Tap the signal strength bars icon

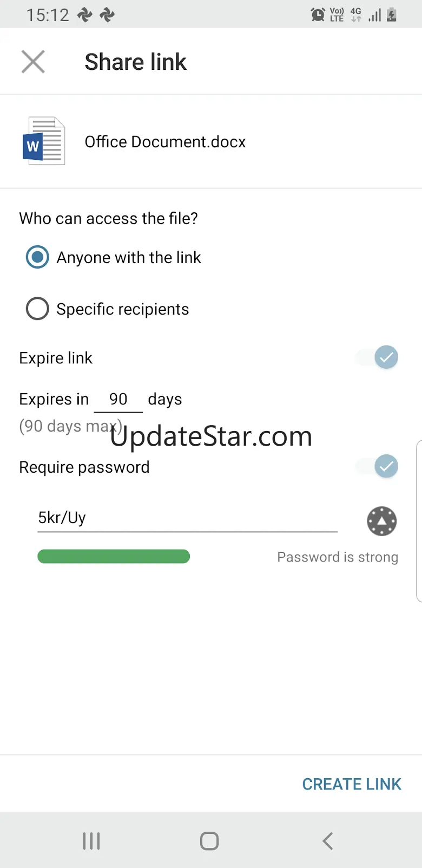pyautogui.click(x=374, y=15)
